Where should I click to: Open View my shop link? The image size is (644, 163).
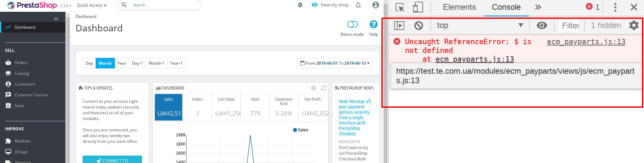(x=330, y=5)
